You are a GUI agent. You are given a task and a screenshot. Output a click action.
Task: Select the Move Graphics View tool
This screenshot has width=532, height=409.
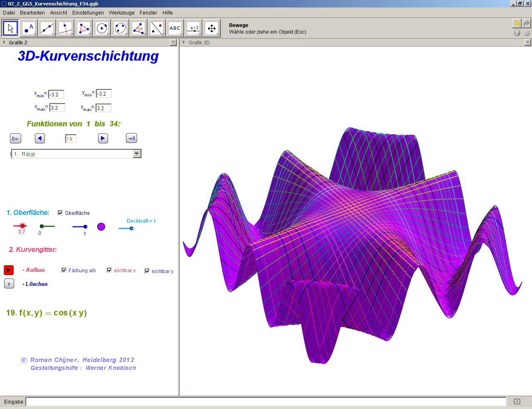212,28
